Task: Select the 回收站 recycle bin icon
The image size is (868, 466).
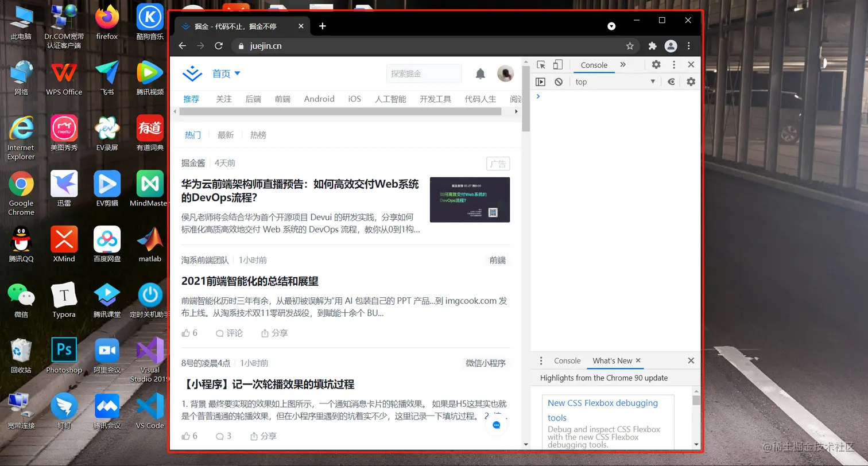Action: (21, 356)
